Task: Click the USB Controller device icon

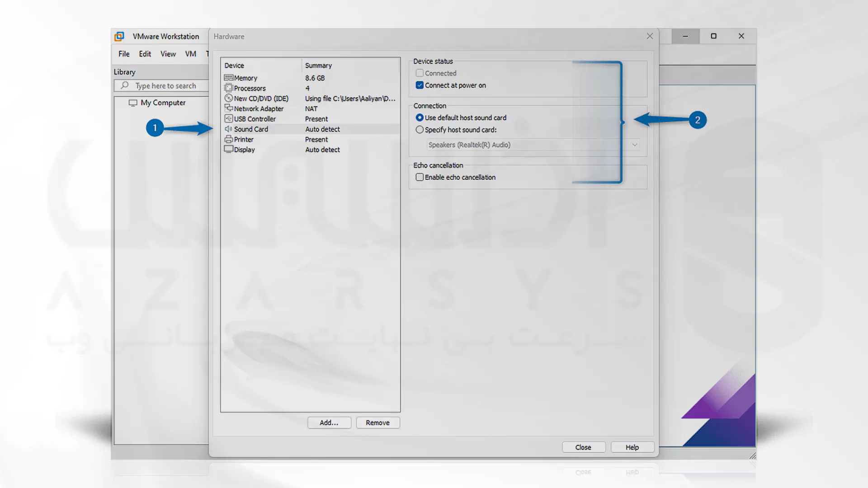Action: [228, 118]
